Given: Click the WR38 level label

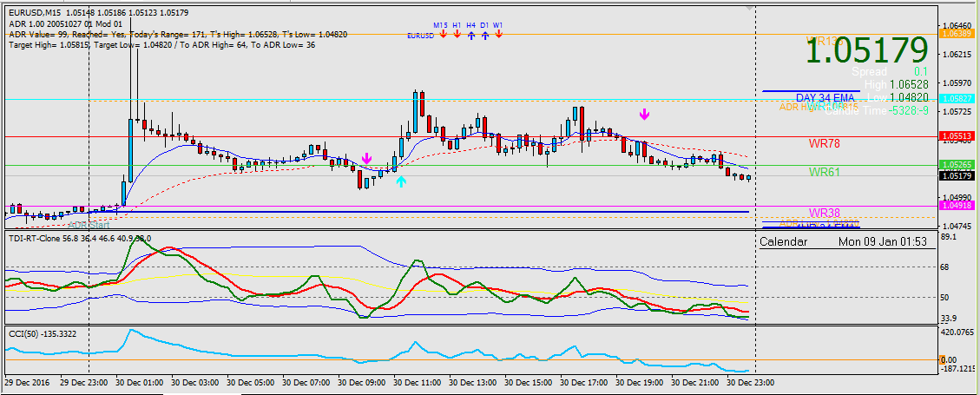Looking at the screenshot, I should tap(825, 213).
